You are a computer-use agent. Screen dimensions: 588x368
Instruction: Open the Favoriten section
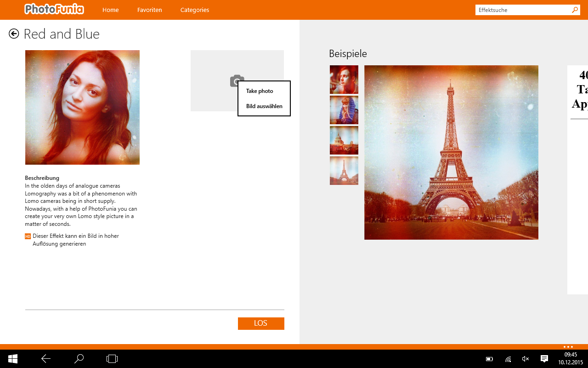point(149,9)
